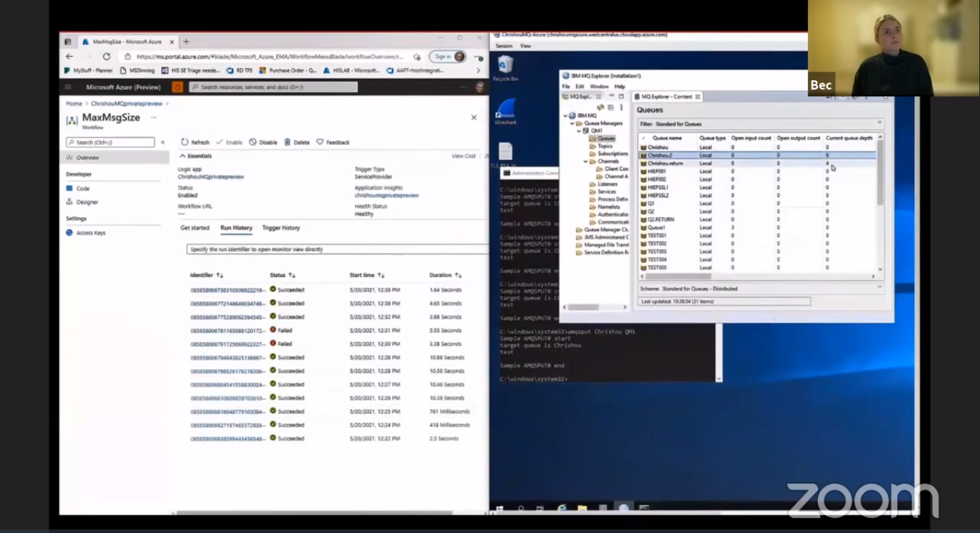Collapse the workflow side menu
980x533 pixels.
pos(162,142)
